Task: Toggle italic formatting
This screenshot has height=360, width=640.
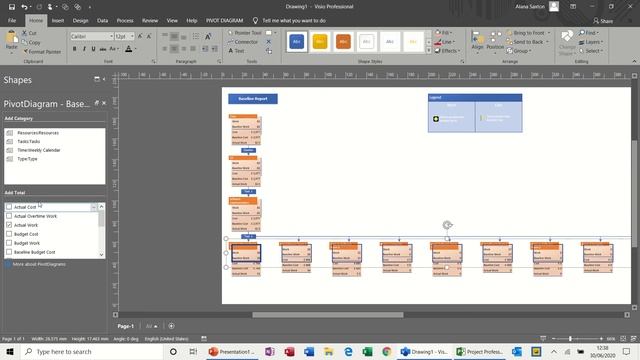Action: pos(84,49)
